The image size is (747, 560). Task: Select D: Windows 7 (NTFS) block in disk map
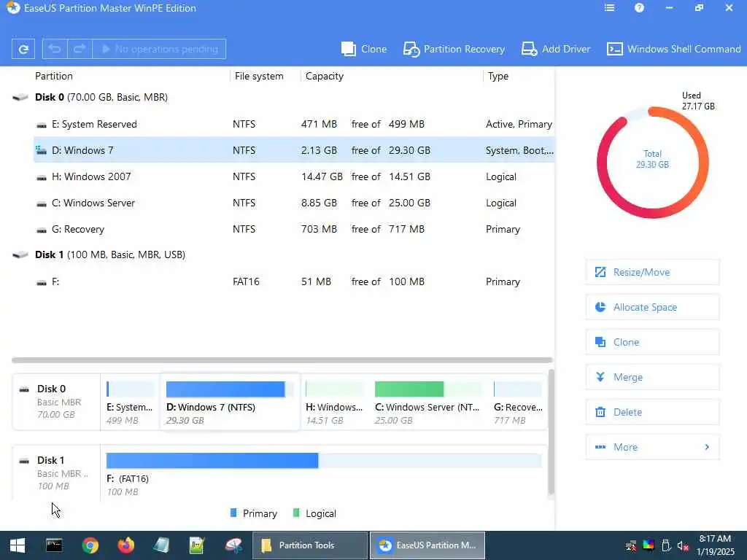point(230,402)
